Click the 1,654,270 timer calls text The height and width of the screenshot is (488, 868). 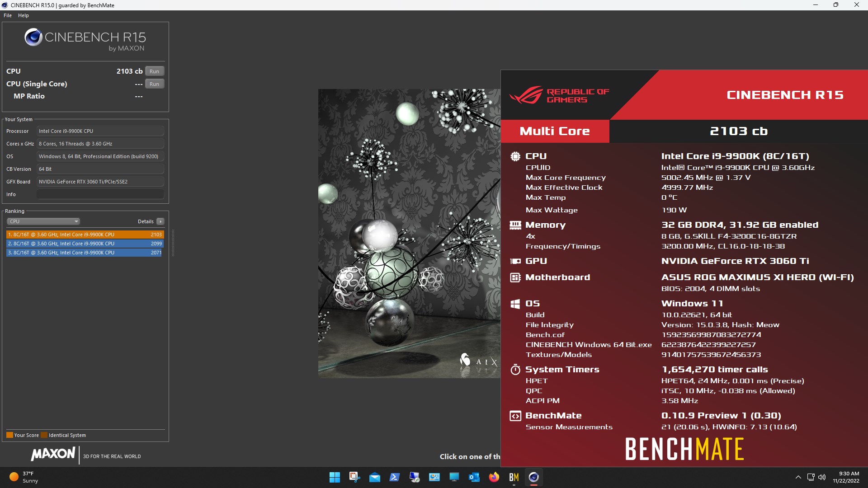click(x=715, y=370)
